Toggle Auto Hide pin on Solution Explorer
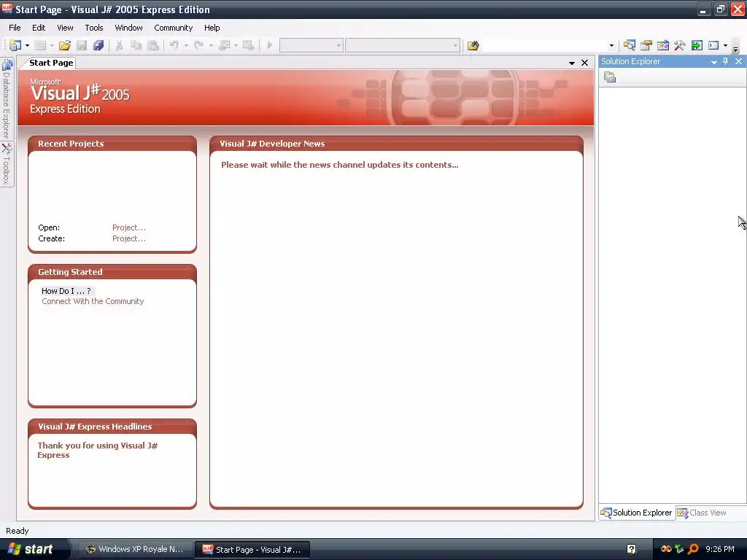The height and width of the screenshot is (560, 747). click(x=726, y=61)
